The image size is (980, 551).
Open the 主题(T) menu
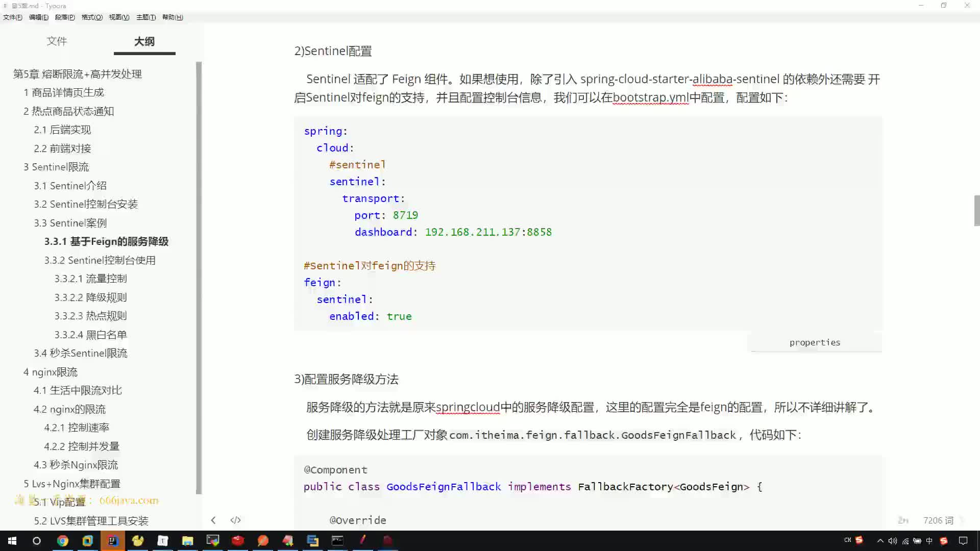[x=146, y=17]
